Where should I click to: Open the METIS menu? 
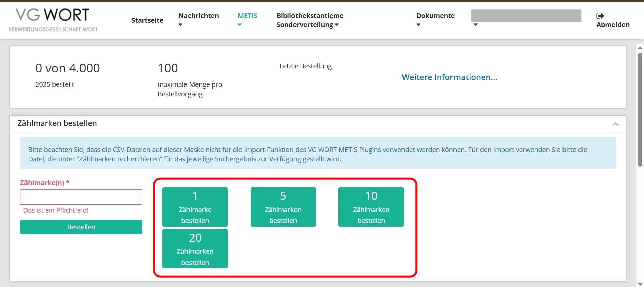[247, 16]
